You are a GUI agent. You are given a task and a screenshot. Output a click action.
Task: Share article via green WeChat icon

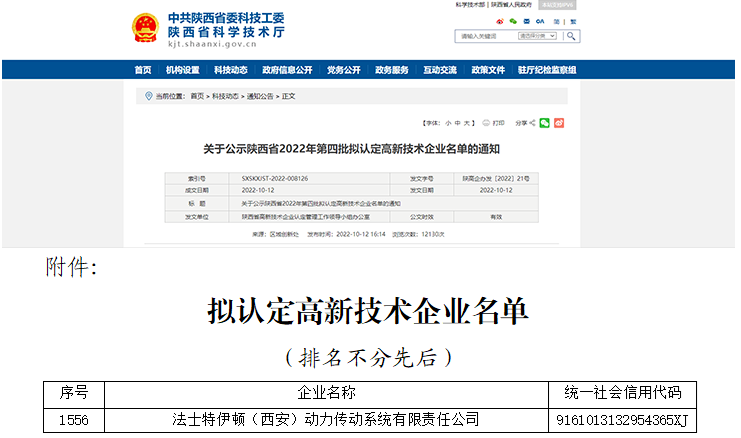click(x=545, y=123)
